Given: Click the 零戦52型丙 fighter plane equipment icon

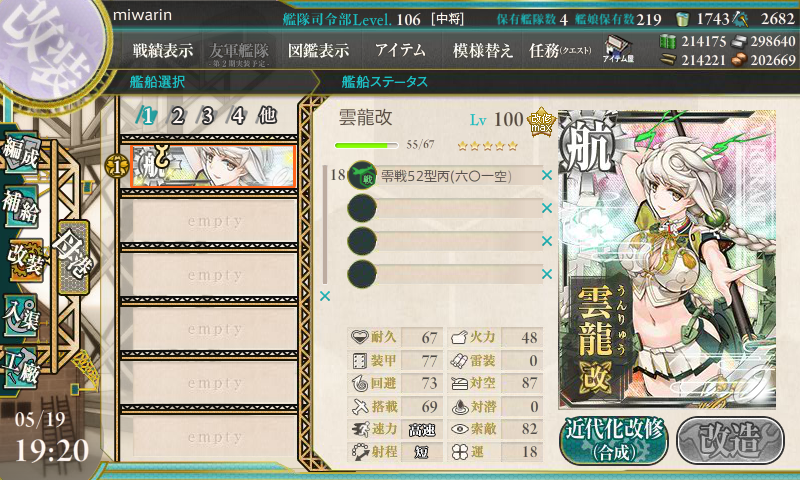Looking at the screenshot, I should [x=362, y=175].
